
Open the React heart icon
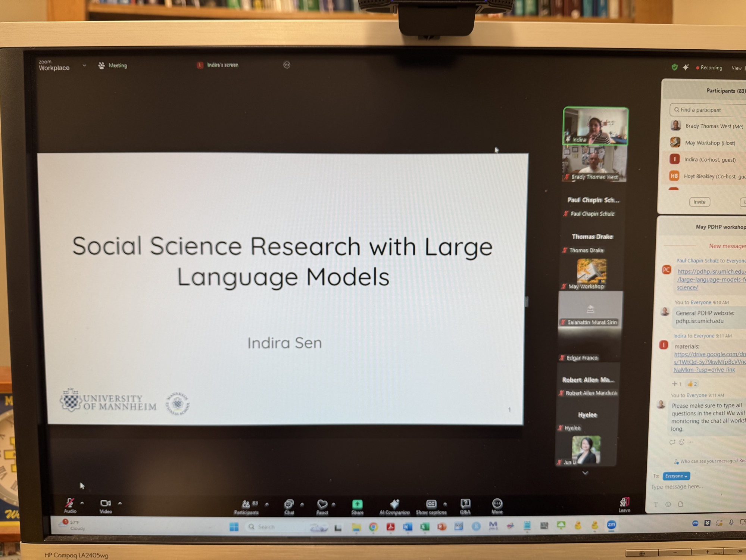(322, 505)
